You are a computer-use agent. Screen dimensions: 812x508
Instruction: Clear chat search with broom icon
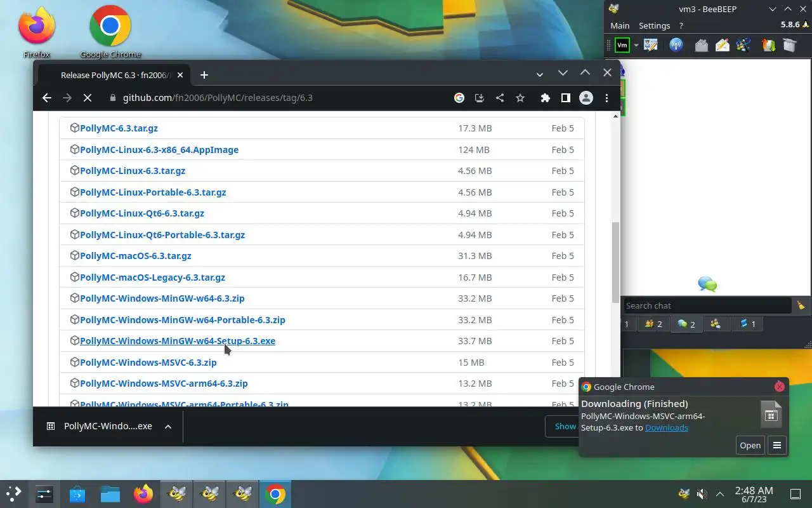[x=801, y=305]
